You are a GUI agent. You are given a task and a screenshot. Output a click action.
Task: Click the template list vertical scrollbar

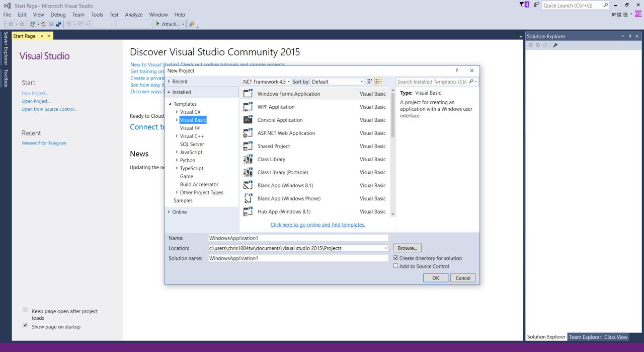pos(393,116)
